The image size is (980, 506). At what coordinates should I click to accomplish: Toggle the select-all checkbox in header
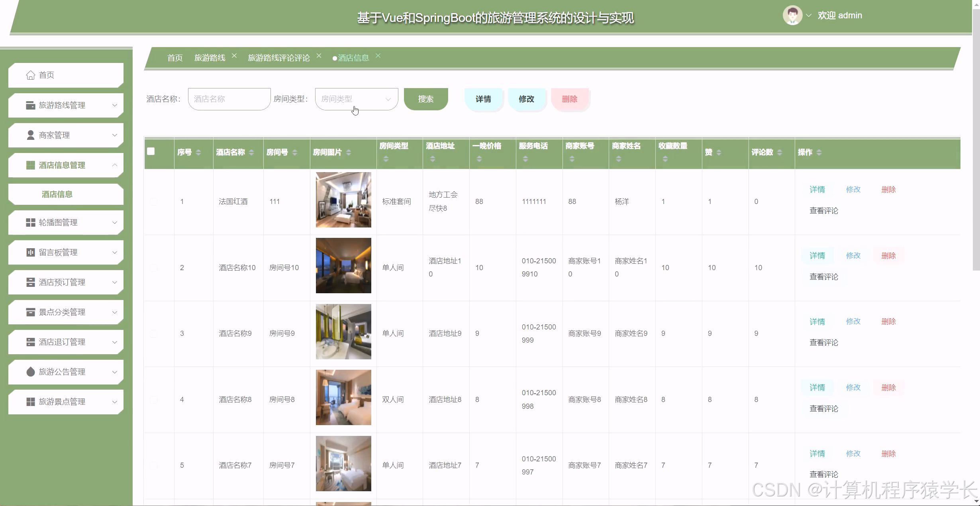[151, 151]
